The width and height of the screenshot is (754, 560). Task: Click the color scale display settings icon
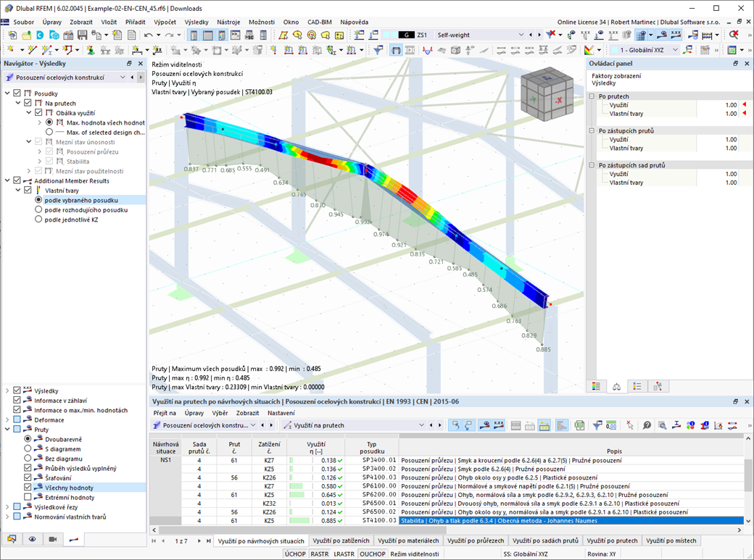tap(589, 50)
